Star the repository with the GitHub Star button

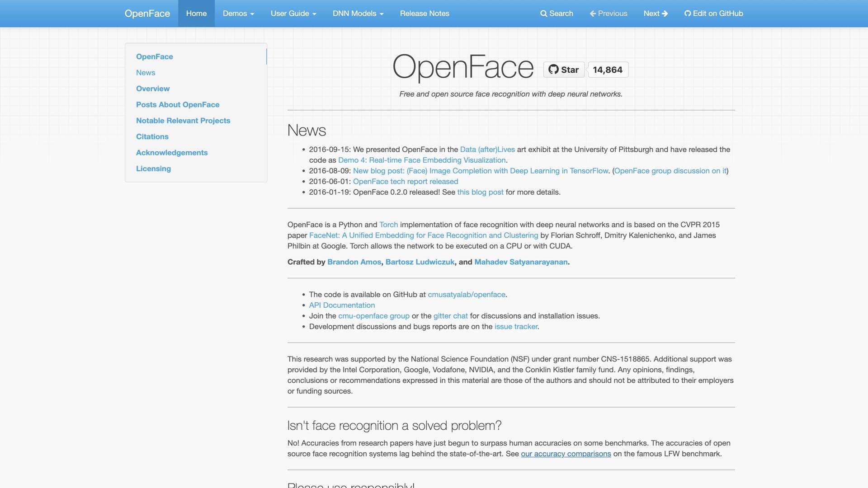point(563,70)
